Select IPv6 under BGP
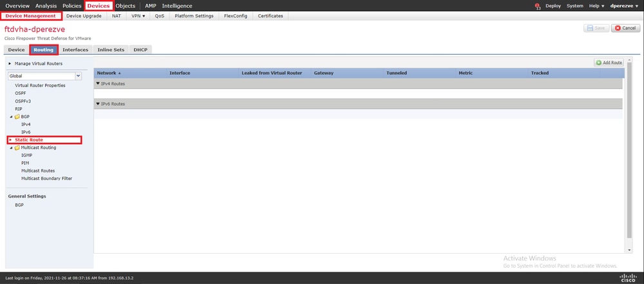This screenshot has height=284, width=644. click(26, 132)
